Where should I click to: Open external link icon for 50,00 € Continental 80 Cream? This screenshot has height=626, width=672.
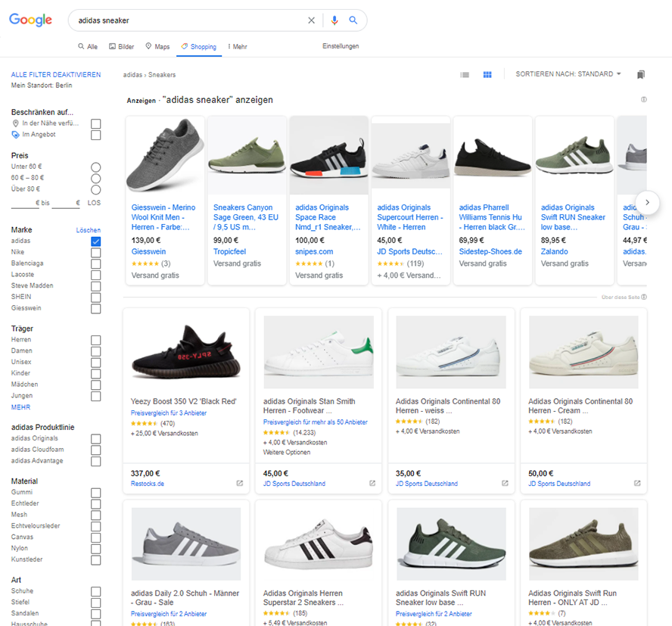[637, 483]
